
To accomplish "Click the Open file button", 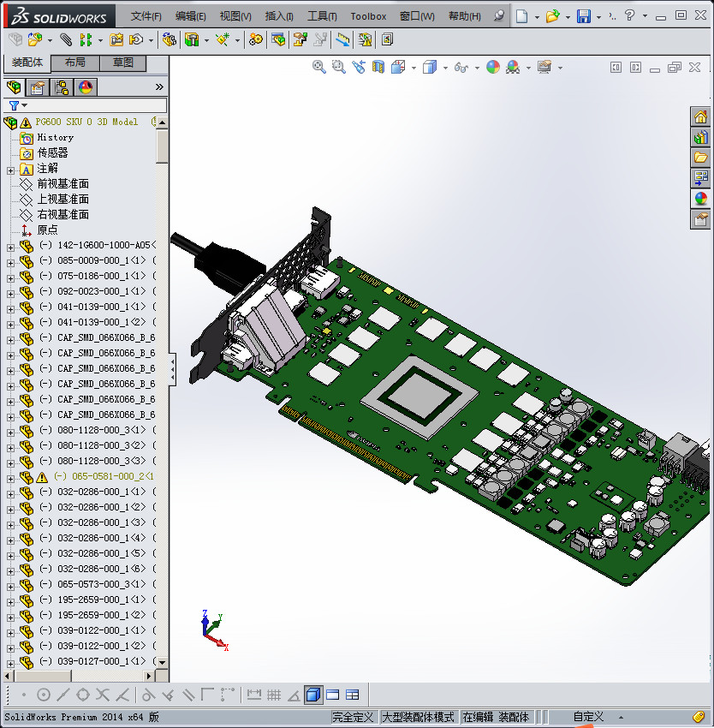I will [552, 16].
